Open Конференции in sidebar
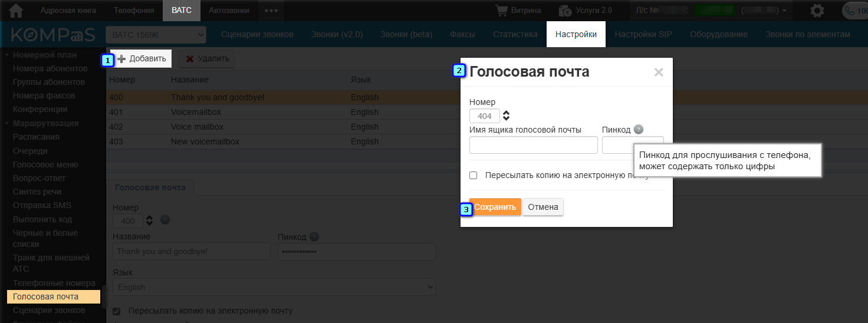This screenshot has width=868, height=323. [x=40, y=109]
